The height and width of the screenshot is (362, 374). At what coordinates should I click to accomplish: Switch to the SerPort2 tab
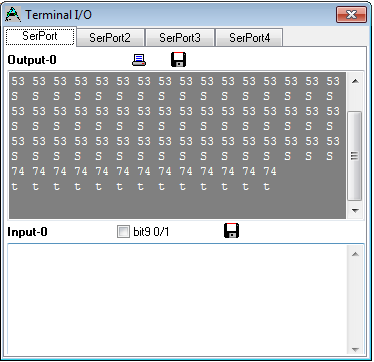pyautogui.click(x=110, y=38)
